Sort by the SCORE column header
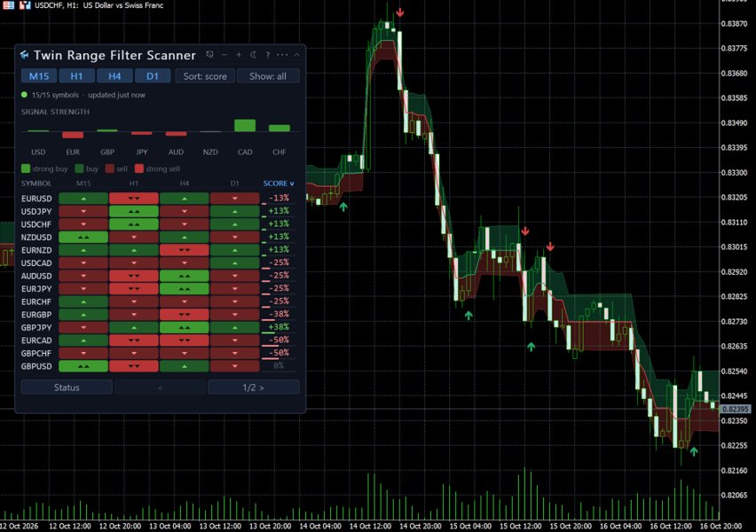This screenshot has height=532, width=756. coord(279,184)
